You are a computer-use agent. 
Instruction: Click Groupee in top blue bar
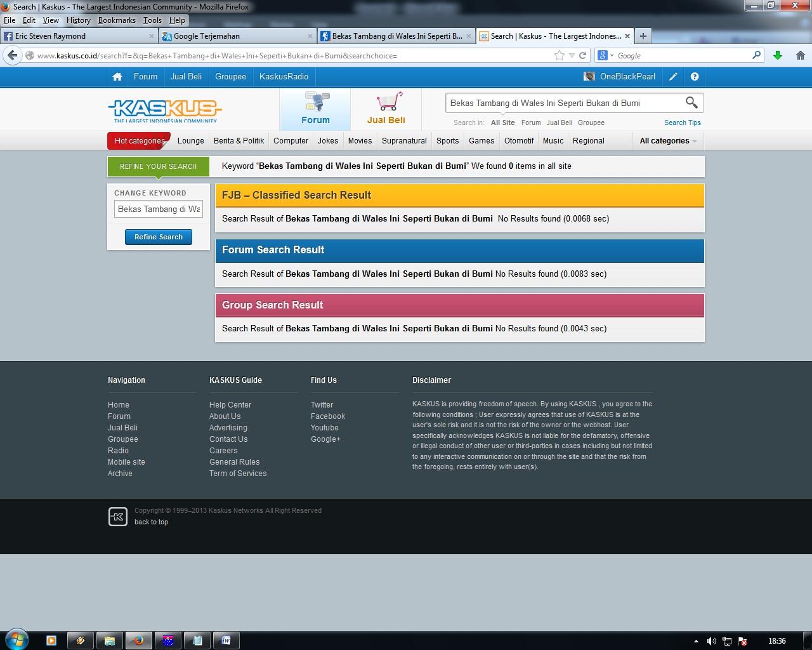click(x=230, y=77)
